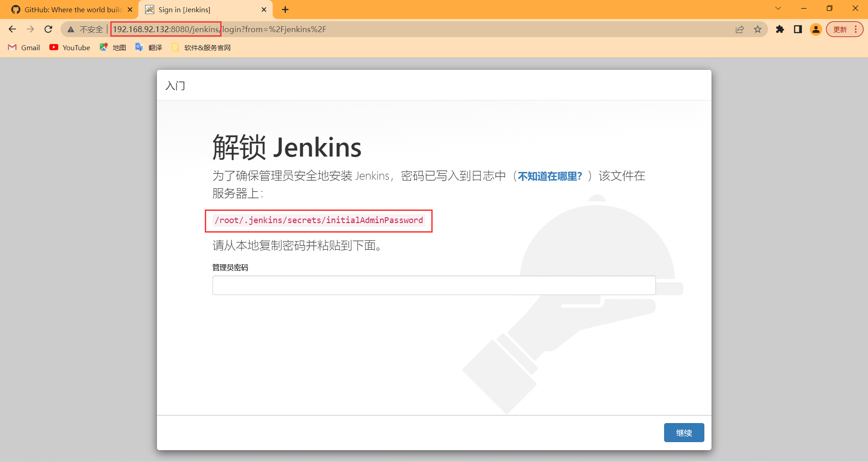Open a new tab with plus button

point(285,10)
